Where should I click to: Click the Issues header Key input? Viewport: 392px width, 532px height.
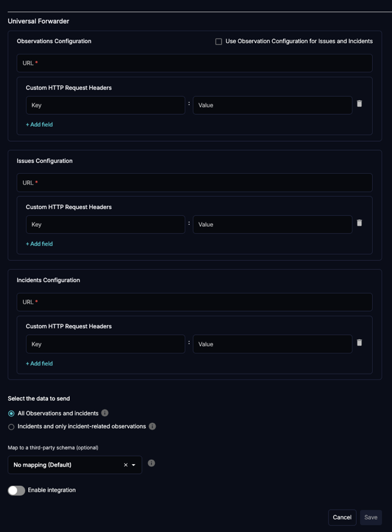point(106,224)
